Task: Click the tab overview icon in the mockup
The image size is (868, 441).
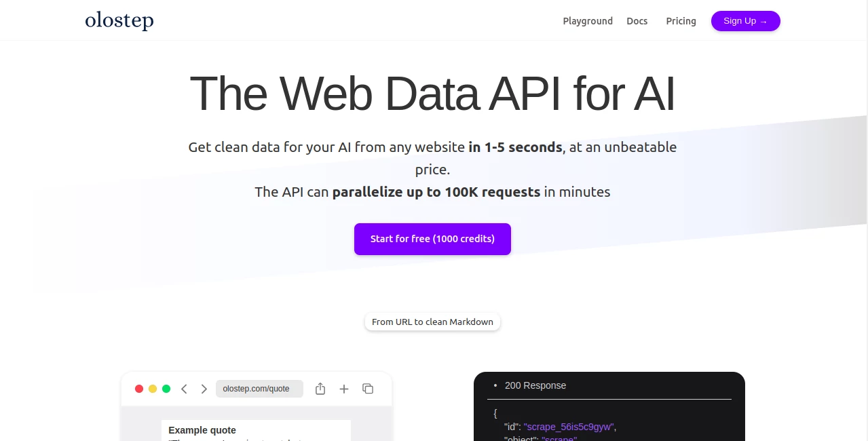Action: point(367,389)
